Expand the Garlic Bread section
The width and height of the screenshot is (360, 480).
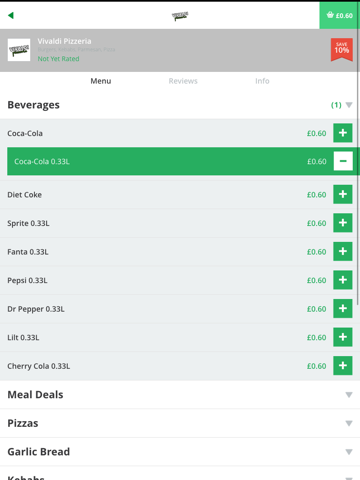[x=180, y=452]
